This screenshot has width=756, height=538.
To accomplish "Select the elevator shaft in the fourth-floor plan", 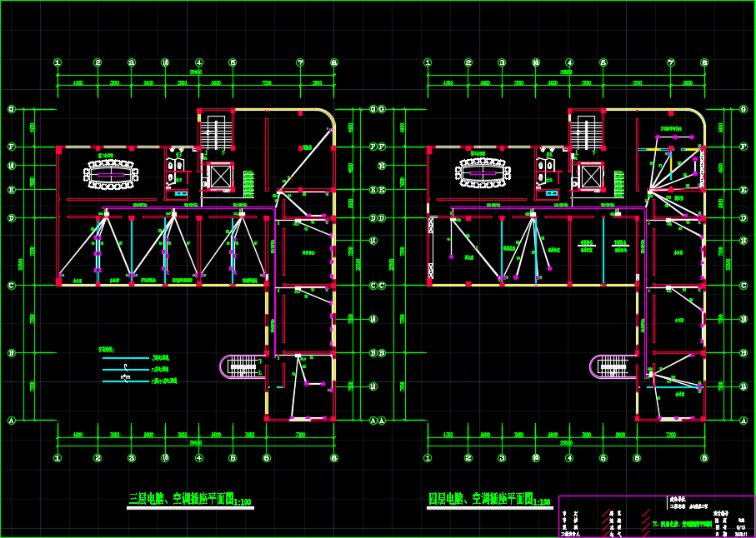I will pos(590,177).
